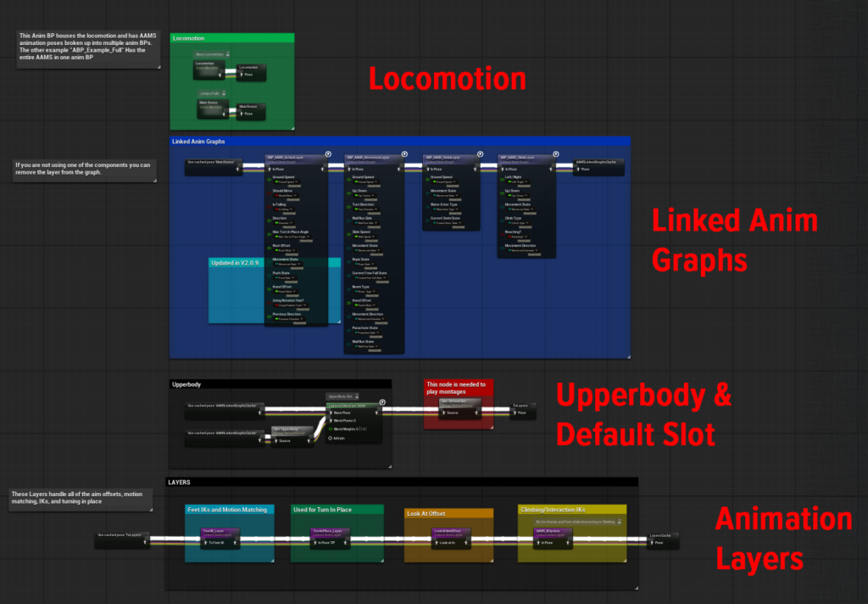This screenshot has height=604, width=868.
Task: Click Blend Weights 0 value field
Action: tap(363, 429)
